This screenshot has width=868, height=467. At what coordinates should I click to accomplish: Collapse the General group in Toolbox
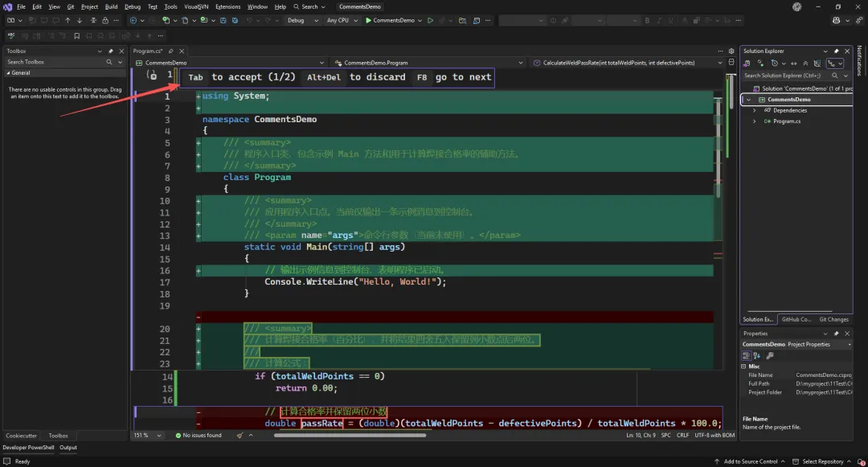pyautogui.click(x=8, y=73)
